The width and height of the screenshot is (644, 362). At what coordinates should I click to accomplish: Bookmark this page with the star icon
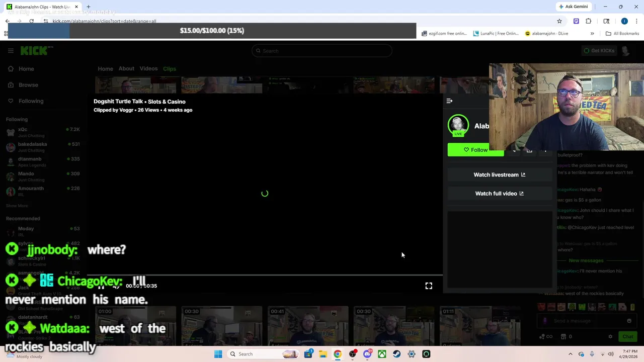point(559,21)
